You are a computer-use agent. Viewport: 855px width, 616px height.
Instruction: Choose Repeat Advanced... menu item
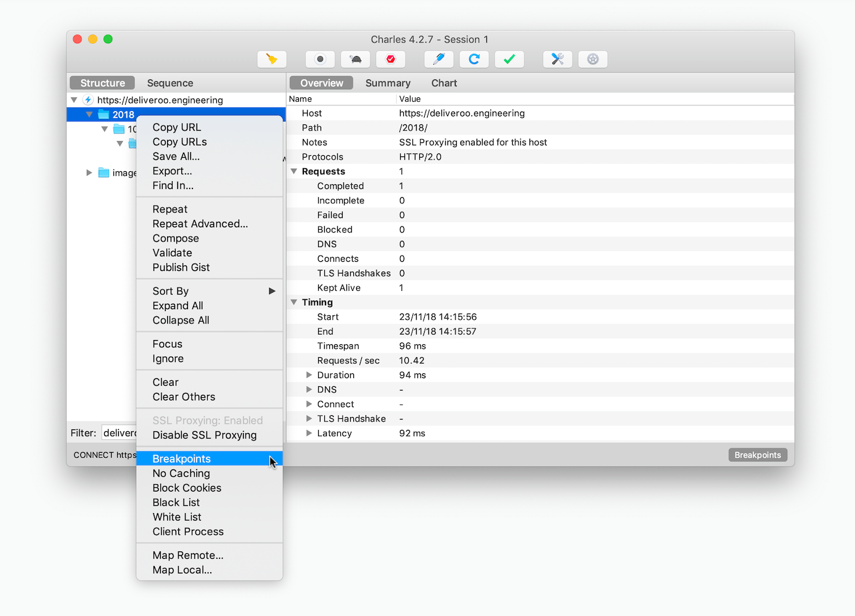click(210, 224)
